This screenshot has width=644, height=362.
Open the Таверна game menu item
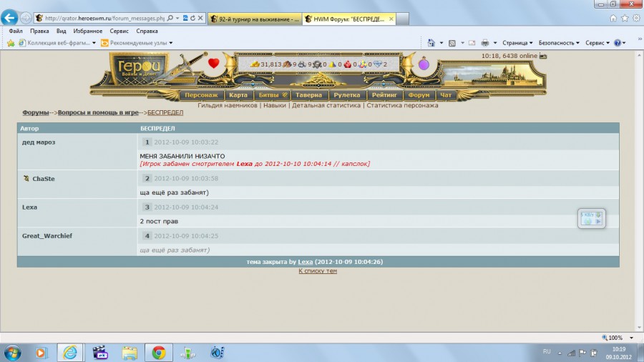click(309, 95)
